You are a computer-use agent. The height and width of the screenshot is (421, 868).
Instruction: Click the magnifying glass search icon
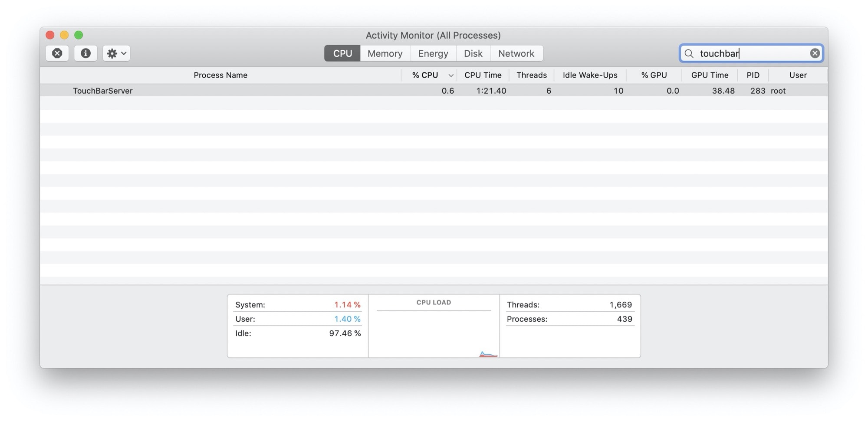point(689,53)
